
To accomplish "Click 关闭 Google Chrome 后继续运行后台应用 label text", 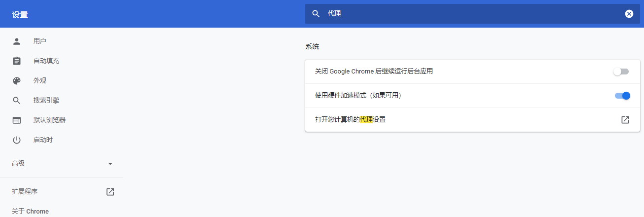I will tap(374, 72).
